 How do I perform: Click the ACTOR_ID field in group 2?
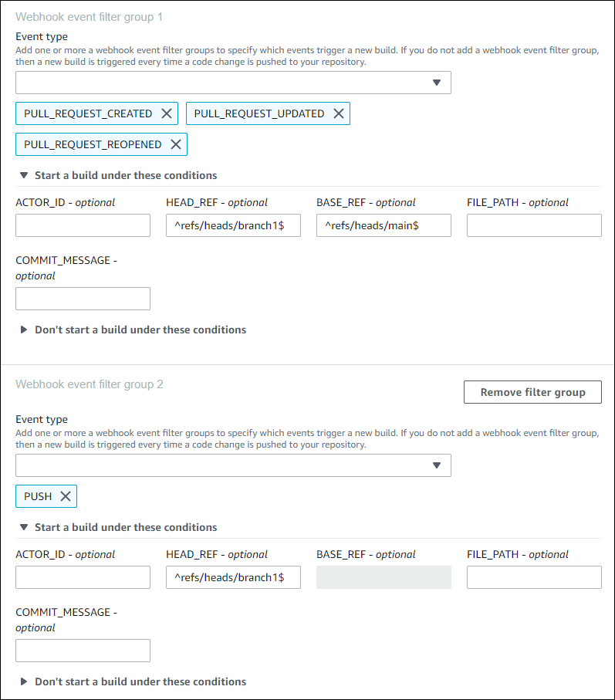pos(83,577)
